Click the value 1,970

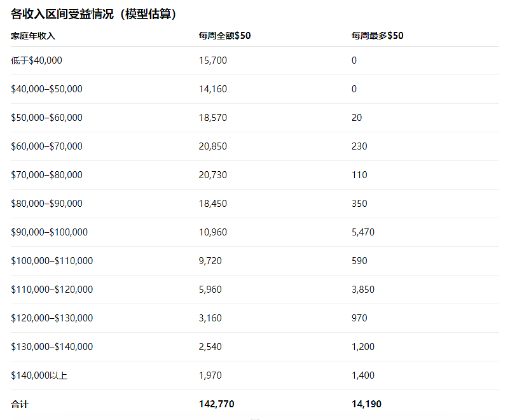tap(210, 375)
